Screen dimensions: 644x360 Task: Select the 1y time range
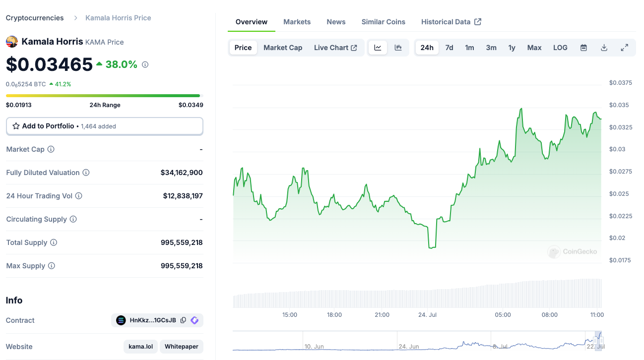[512, 48]
